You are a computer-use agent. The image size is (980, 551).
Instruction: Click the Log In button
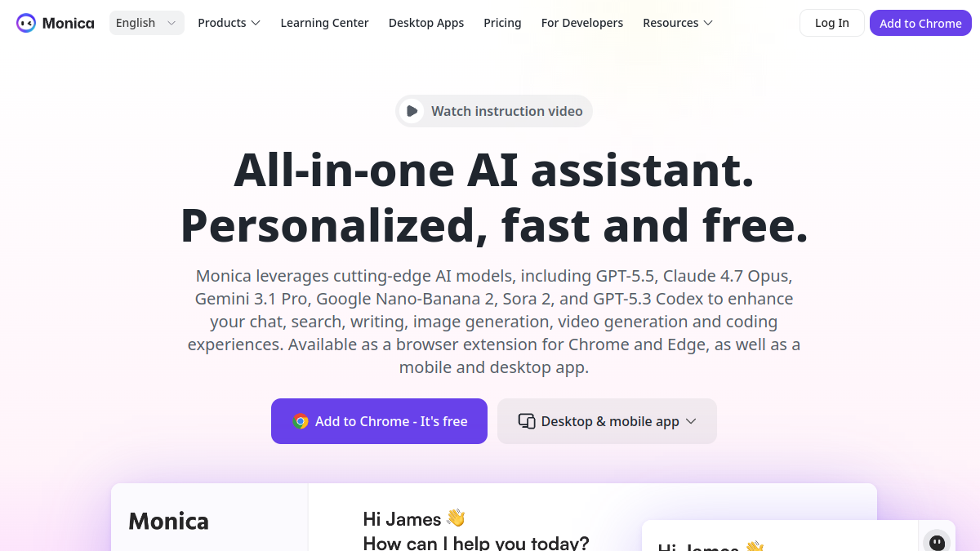pos(832,23)
